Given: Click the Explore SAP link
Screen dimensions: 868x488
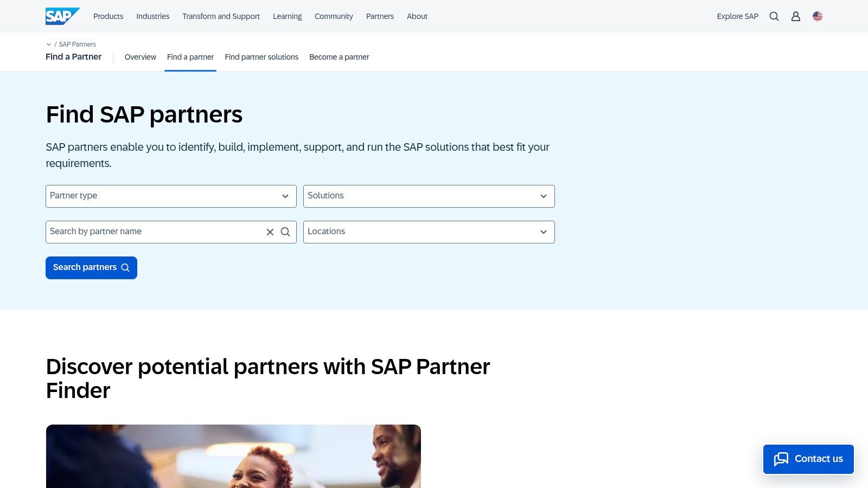Looking at the screenshot, I should pos(737,16).
